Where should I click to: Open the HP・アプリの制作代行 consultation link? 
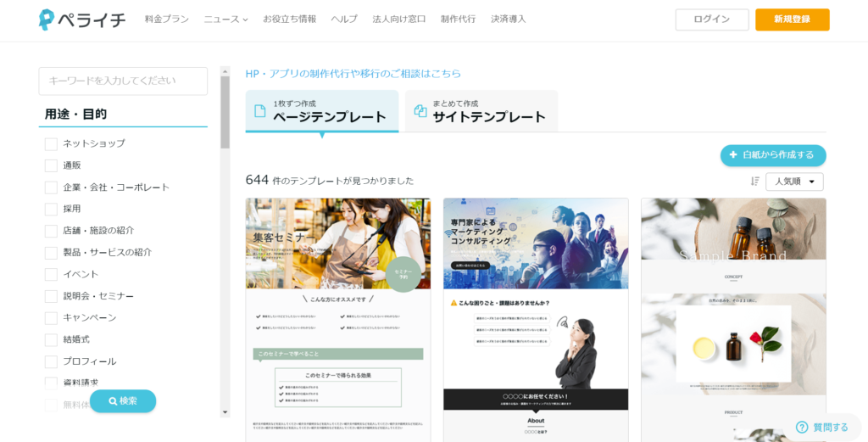pos(353,74)
